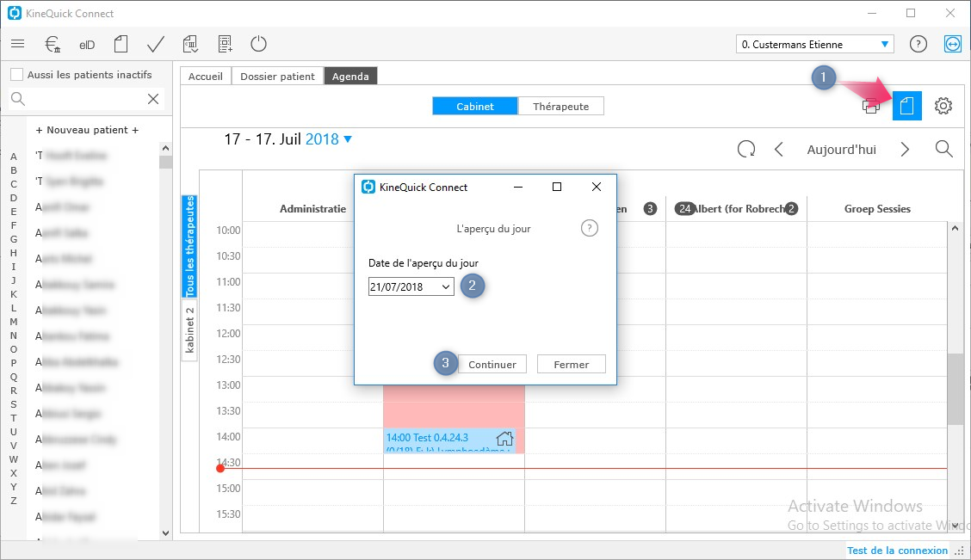Click the agenda print icon
The width and height of the screenshot is (971, 560).
(x=870, y=106)
